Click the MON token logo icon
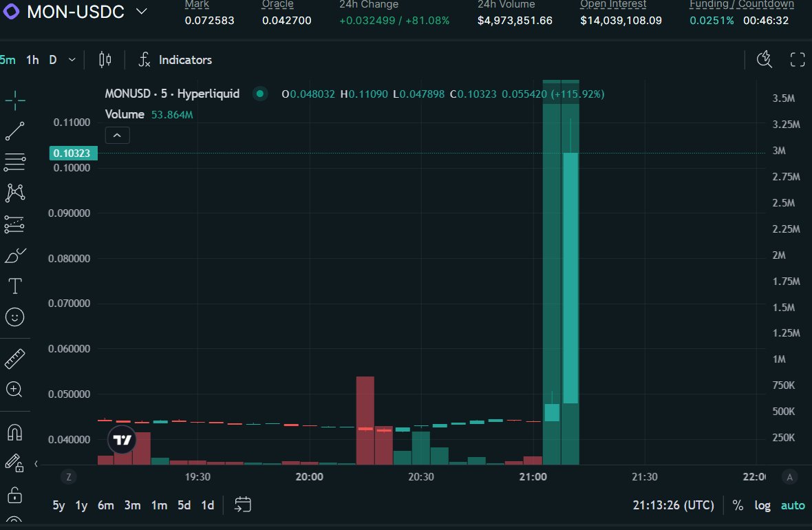812x530 pixels. coord(11,12)
